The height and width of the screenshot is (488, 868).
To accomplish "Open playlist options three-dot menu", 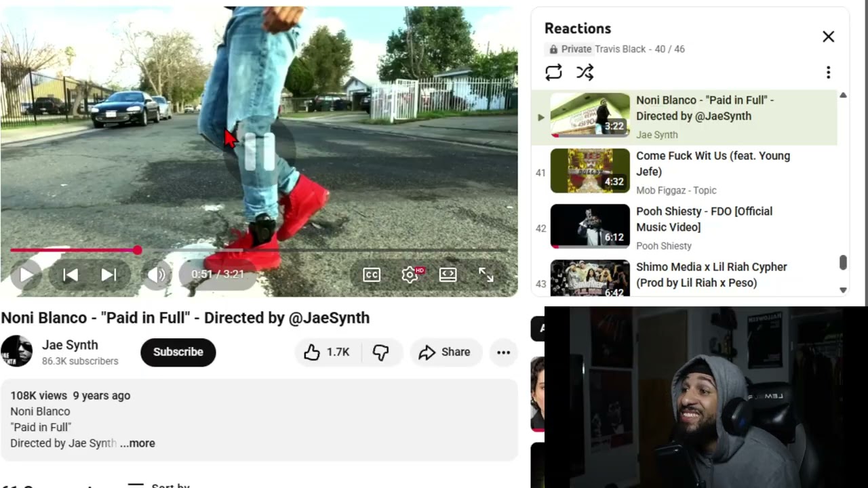I will [x=828, y=73].
